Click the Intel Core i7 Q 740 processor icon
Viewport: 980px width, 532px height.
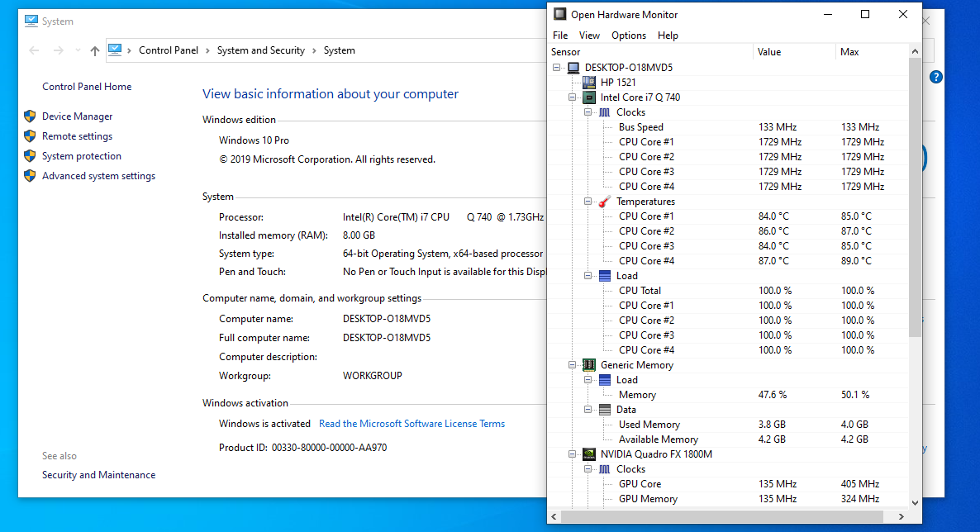(589, 97)
